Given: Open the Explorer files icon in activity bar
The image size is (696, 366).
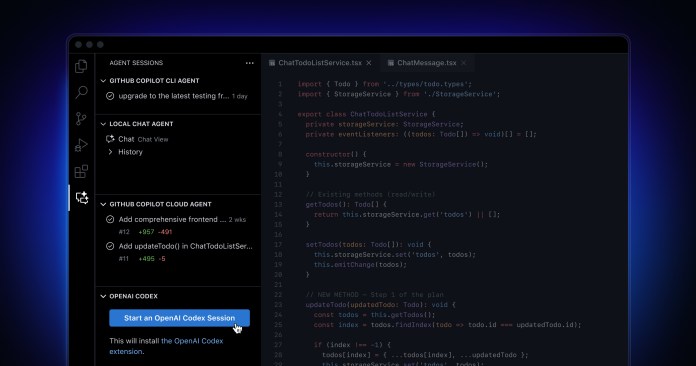Looking at the screenshot, I should pyautogui.click(x=81, y=66).
